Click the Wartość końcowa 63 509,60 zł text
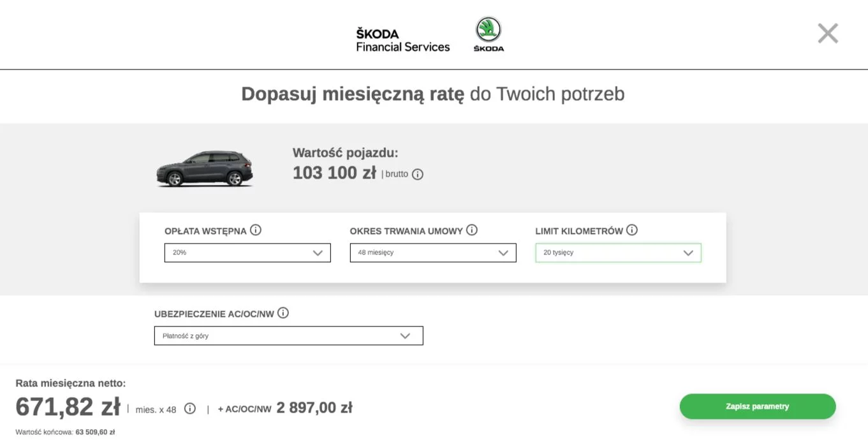The width and height of the screenshot is (868, 447). [65, 432]
